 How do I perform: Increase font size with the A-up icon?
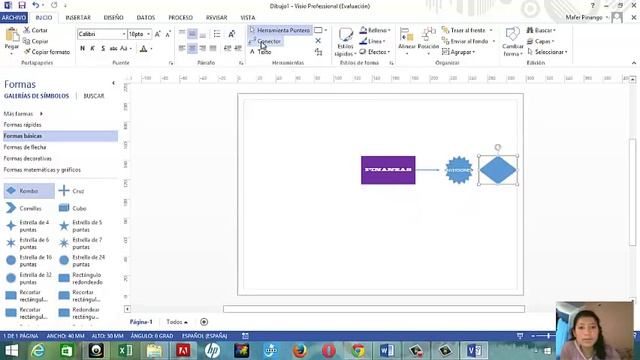tap(158, 34)
